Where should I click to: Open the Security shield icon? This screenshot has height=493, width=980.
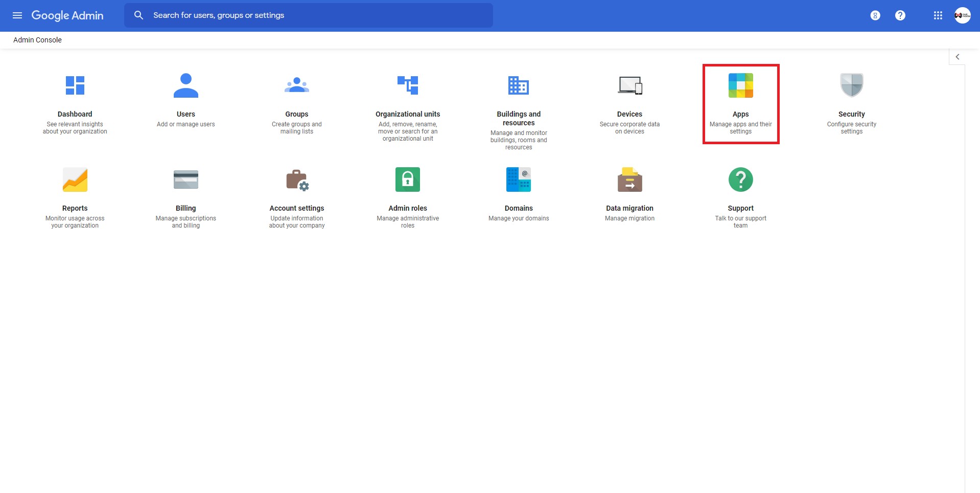[852, 85]
